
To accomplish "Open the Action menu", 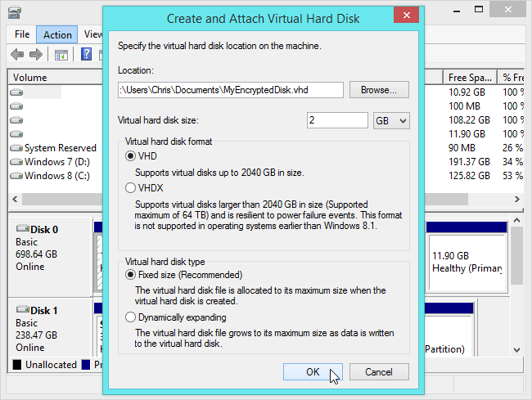I will click(x=57, y=34).
